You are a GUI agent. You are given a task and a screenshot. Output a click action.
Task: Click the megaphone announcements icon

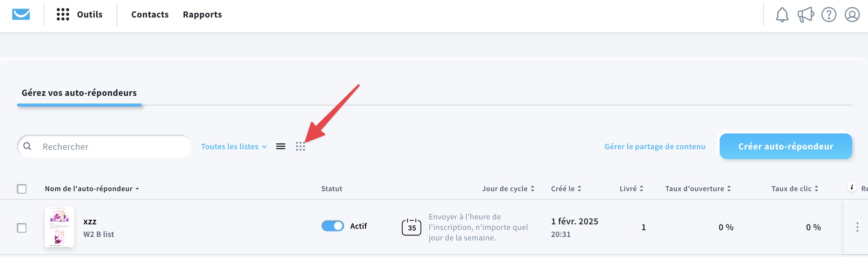[806, 15]
